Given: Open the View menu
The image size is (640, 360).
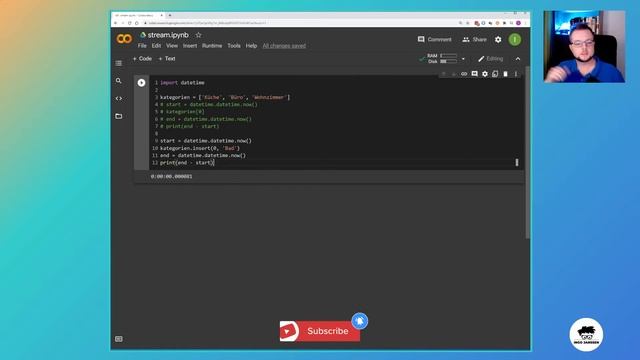Looking at the screenshot, I should (x=172, y=46).
